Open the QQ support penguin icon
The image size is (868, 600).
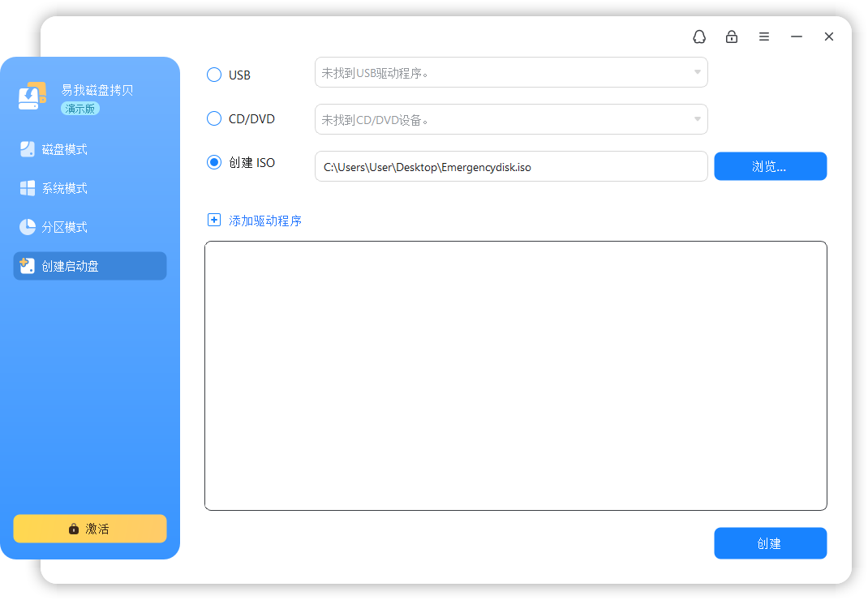point(699,36)
